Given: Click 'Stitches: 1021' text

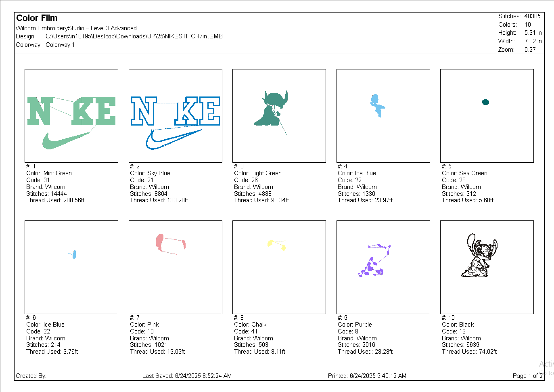Looking at the screenshot, I should click(148, 345).
